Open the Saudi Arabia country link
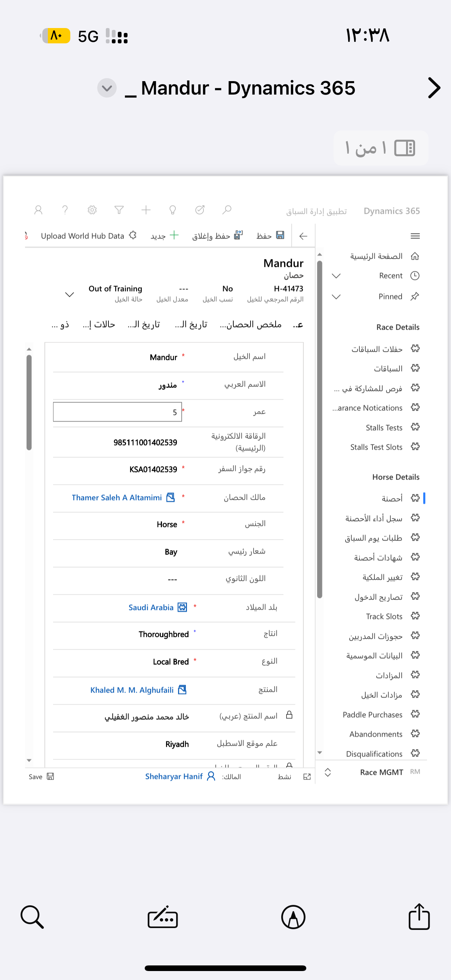This screenshot has height=980, width=451. pos(151,608)
